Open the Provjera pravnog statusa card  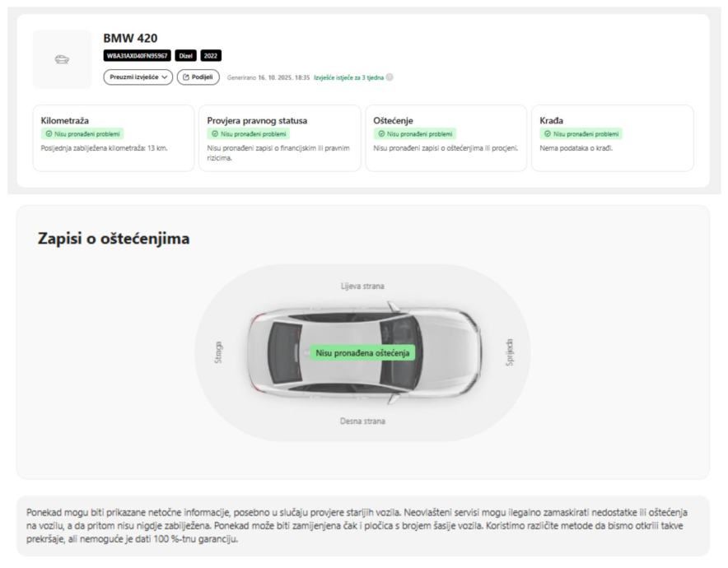click(280, 137)
